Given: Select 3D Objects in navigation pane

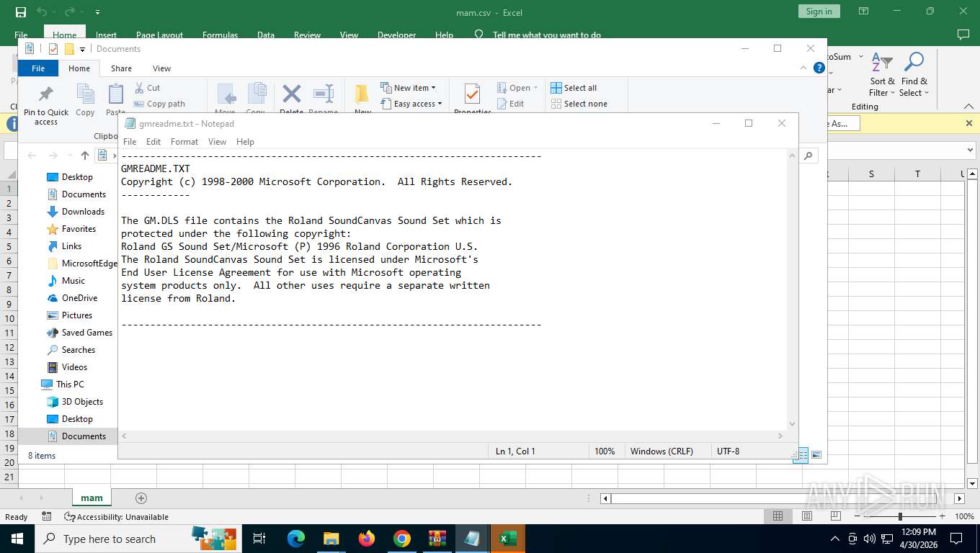Looking at the screenshot, I should (x=82, y=402).
